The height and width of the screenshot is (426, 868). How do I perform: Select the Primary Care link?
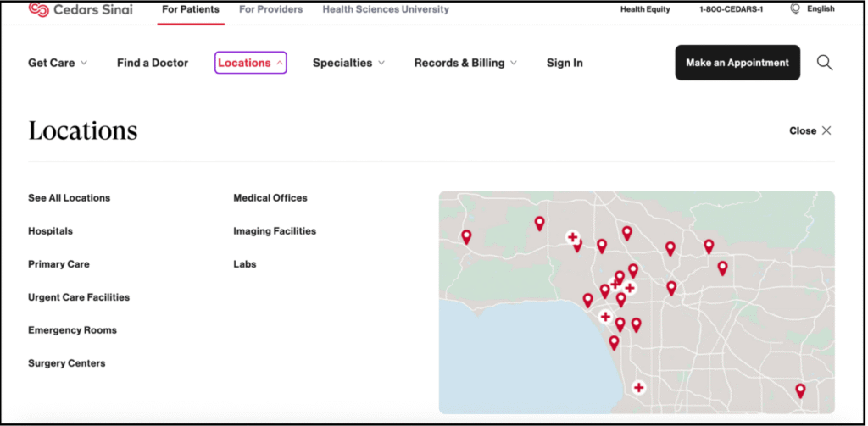(58, 264)
